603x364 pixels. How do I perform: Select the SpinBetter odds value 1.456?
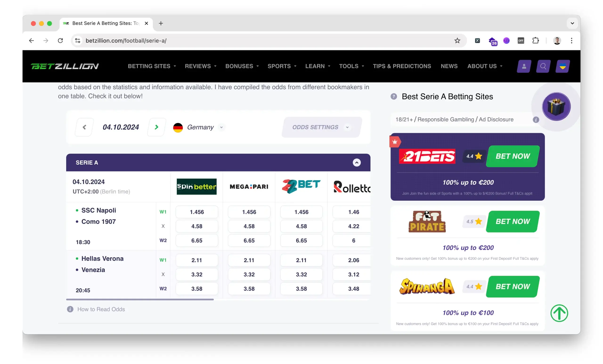pyautogui.click(x=196, y=212)
